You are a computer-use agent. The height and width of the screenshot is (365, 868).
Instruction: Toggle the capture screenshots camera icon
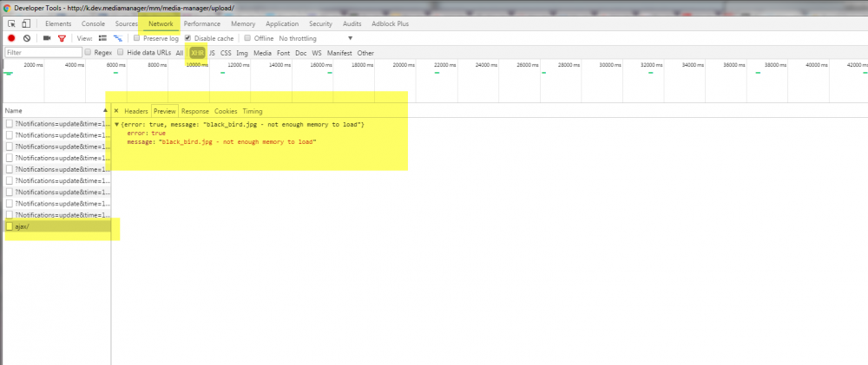coord(47,38)
